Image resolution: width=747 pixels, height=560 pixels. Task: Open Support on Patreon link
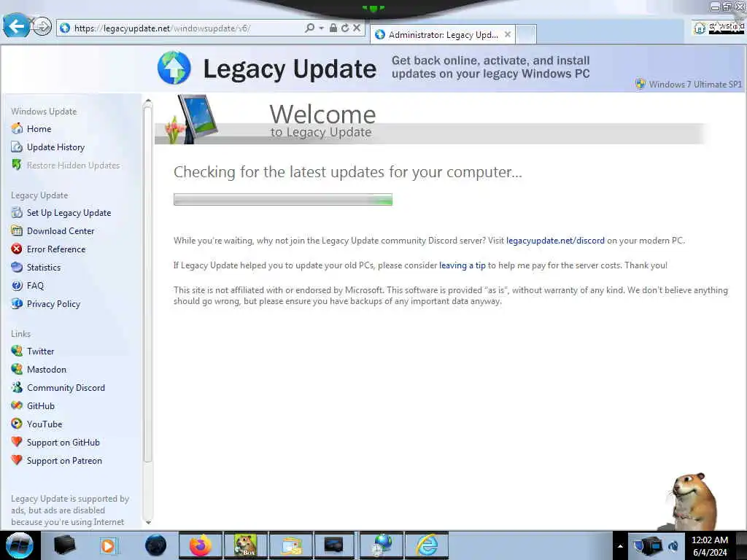[64, 461]
